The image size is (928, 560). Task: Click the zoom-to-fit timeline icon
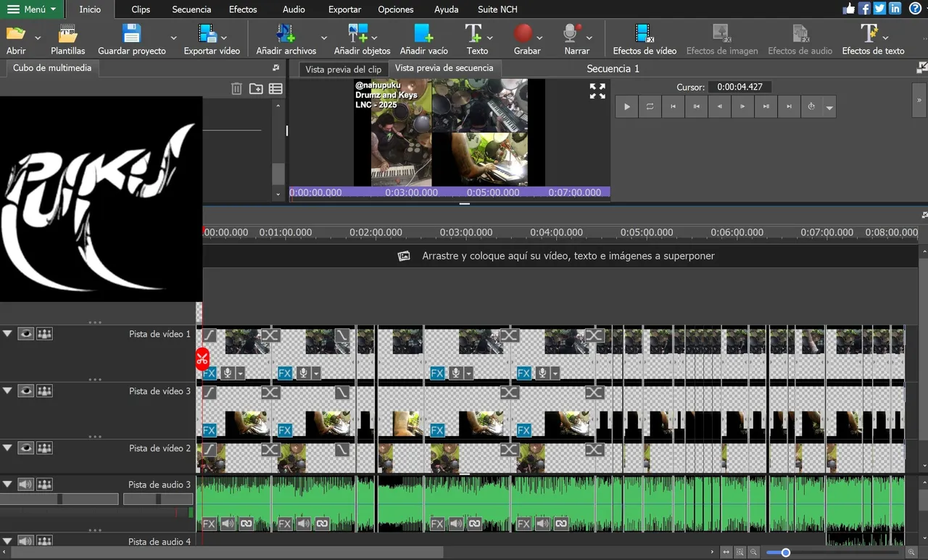[x=726, y=552]
